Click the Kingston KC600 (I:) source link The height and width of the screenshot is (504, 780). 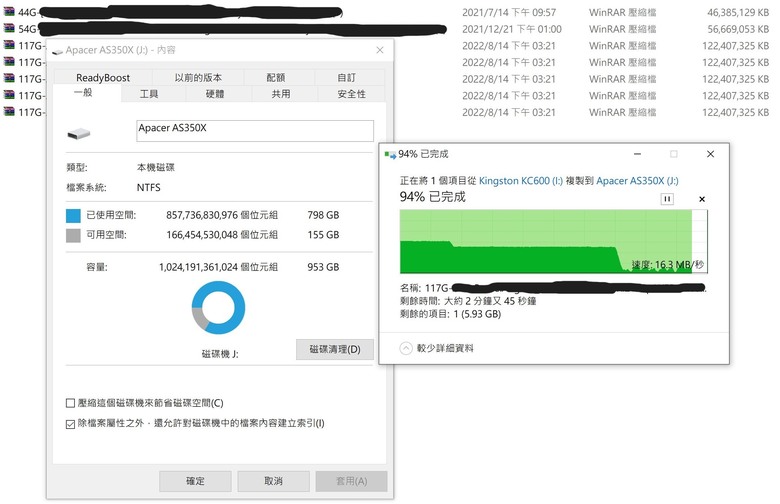click(521, 181)
